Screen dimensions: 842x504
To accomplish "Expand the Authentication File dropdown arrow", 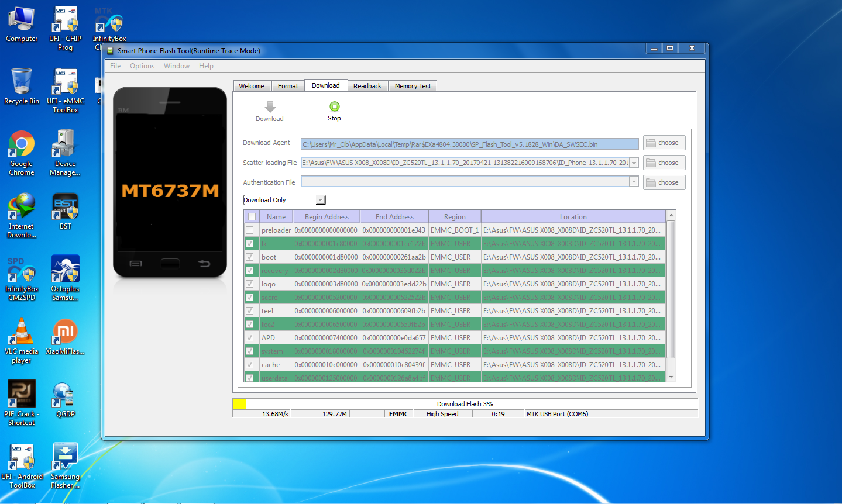I will (x=634, y=182).
